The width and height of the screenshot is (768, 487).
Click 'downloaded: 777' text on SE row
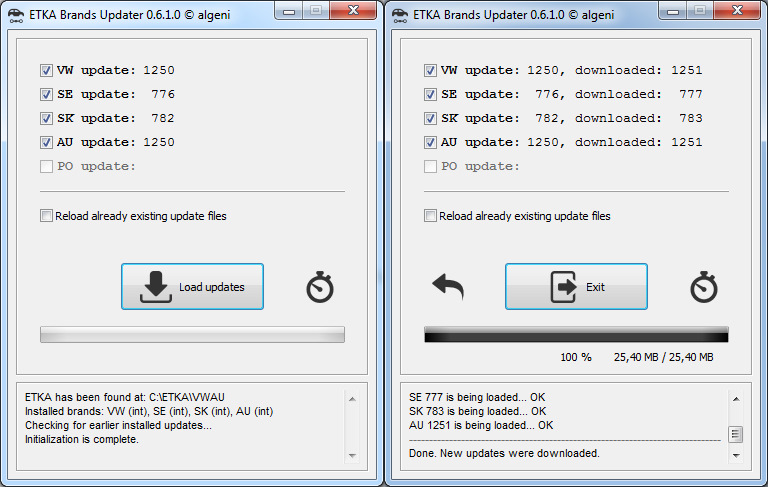[x=639, y=95]
